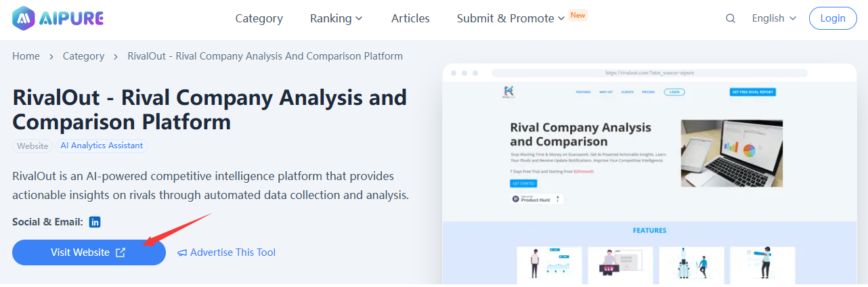This screenshot has height=287, width=868.
Task: Click the Advertise This Tool link
Action: (x=227, y=252)
